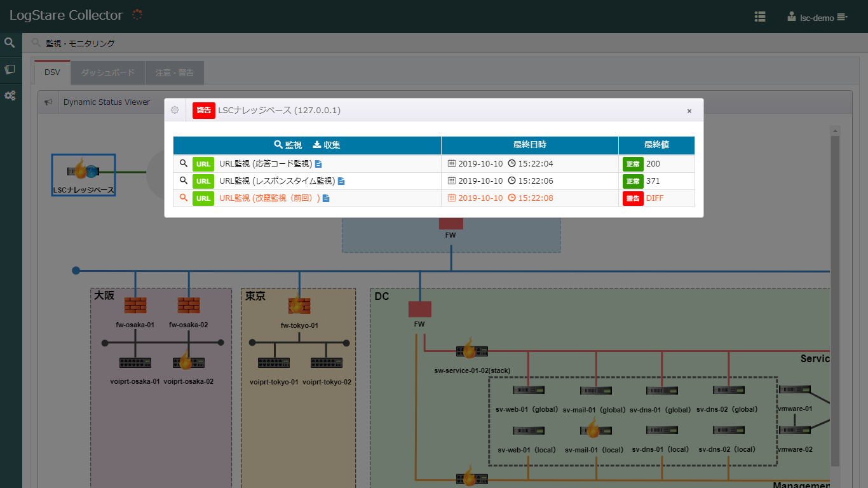Open document icon next to 応答コード監視
868x488 pixels.
click(x=318, y=164)
